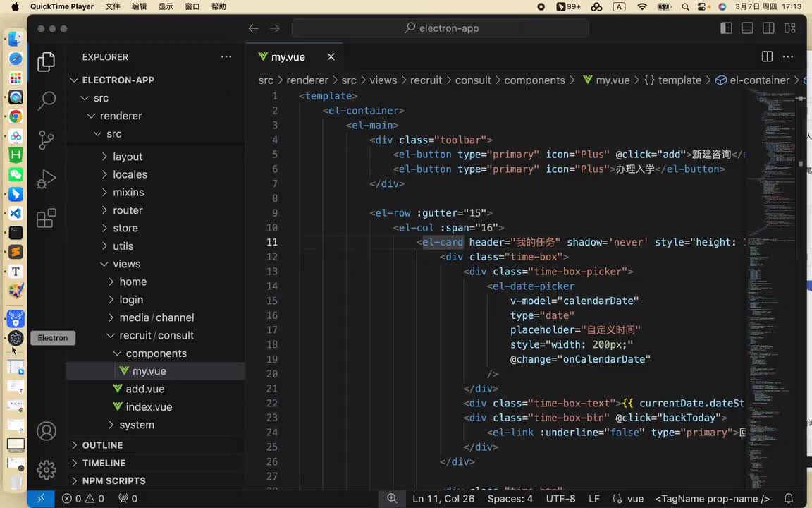Open the 文件 menu in menu bar
The width and height of the screenshot is (812, 508).
pyautogui.click(x=112, y=7)
